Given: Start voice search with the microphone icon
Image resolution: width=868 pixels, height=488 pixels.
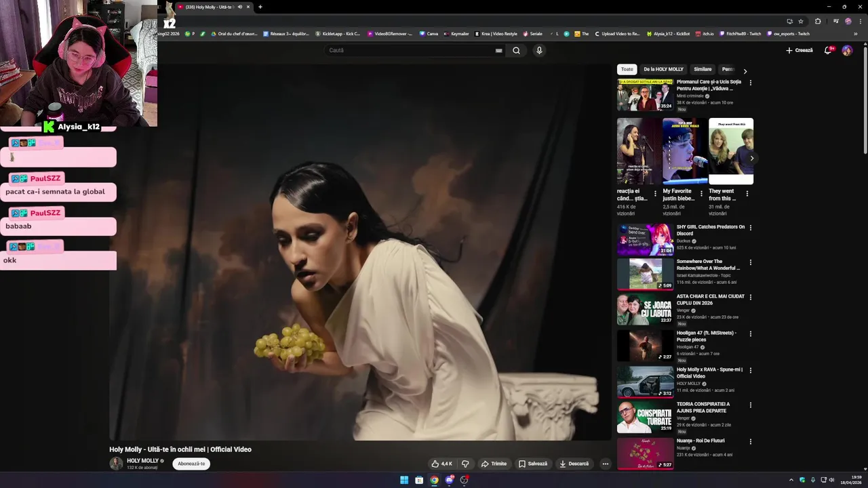Looking at the screenshot, I should [539, 50].
